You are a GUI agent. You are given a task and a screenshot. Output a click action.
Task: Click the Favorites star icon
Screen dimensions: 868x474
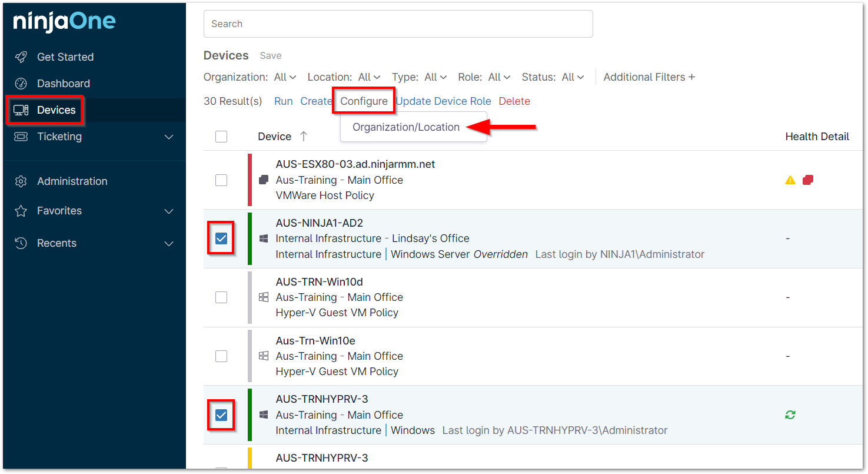21,210
